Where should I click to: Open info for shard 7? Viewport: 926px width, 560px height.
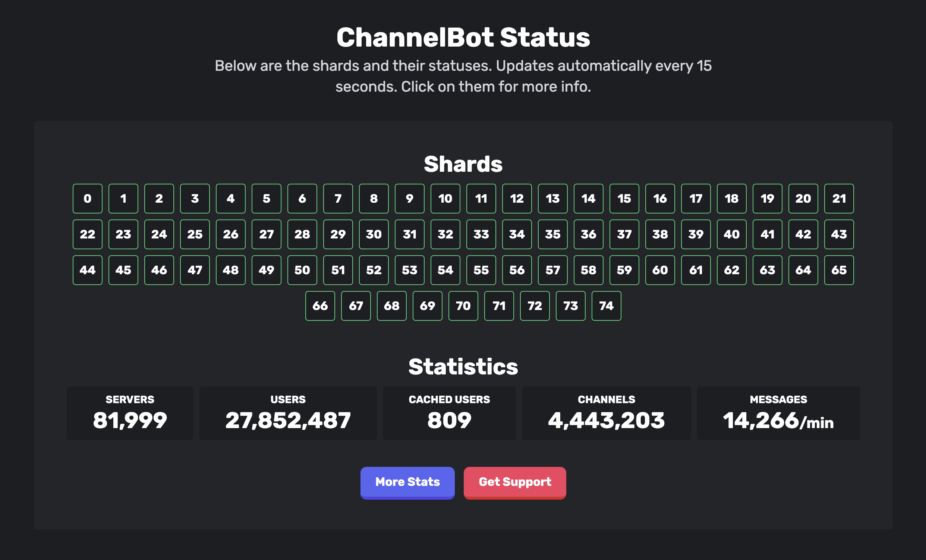point(338,198)
